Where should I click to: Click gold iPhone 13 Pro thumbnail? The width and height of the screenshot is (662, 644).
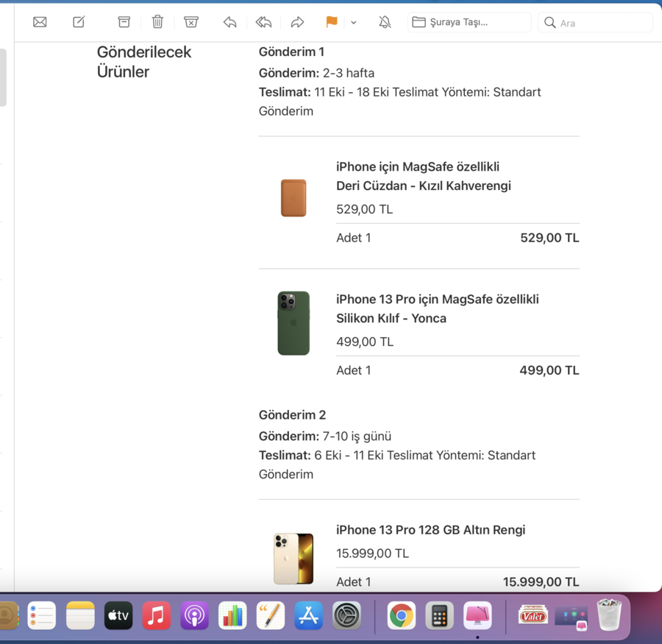click(x=293, y=559)
